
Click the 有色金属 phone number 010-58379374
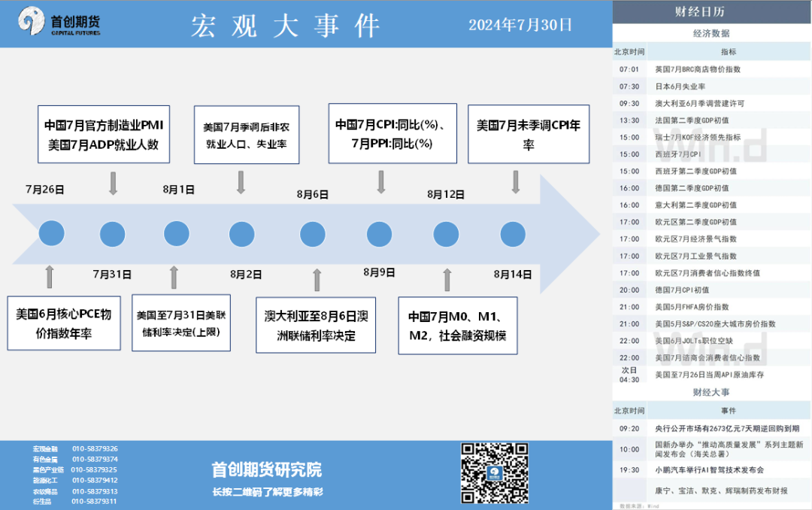click(95, 459)
